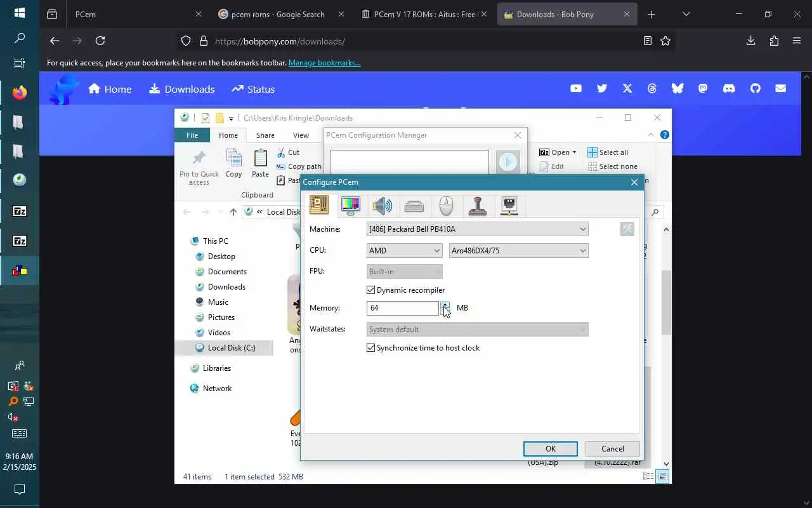Open the Am486DX4/75 CPU model dropdown
812x508 pixels.
(518, 250)
